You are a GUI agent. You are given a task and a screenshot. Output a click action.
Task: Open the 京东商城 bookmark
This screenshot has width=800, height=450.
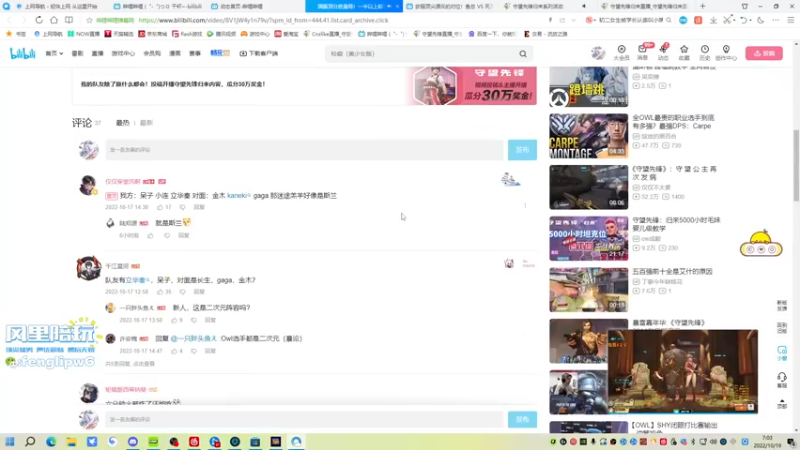[x=155, y=34]
